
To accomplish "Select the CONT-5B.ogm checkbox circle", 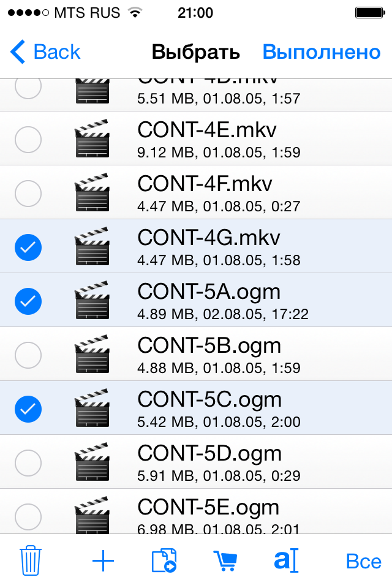I will [28, 355].
